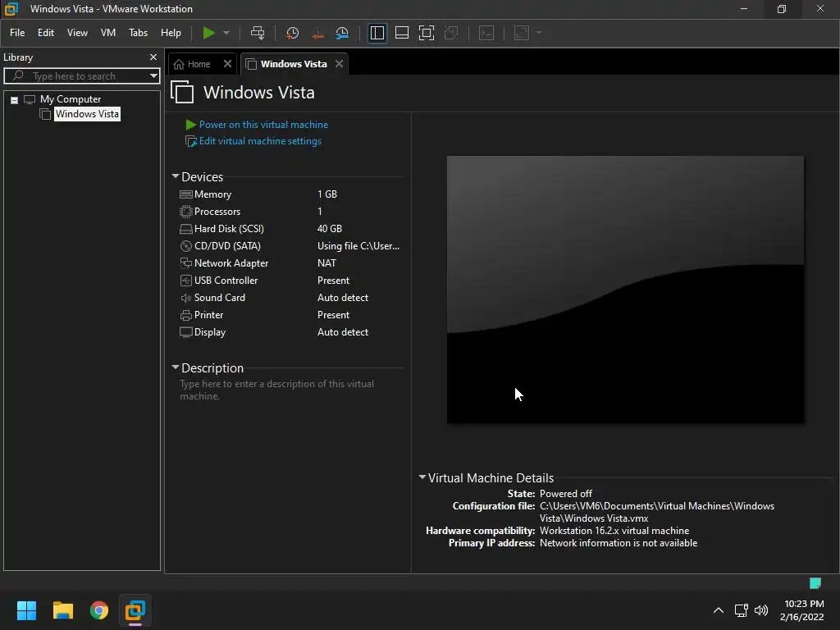
Task: Click the Printer device icon
Action: (x=186, y=315)
